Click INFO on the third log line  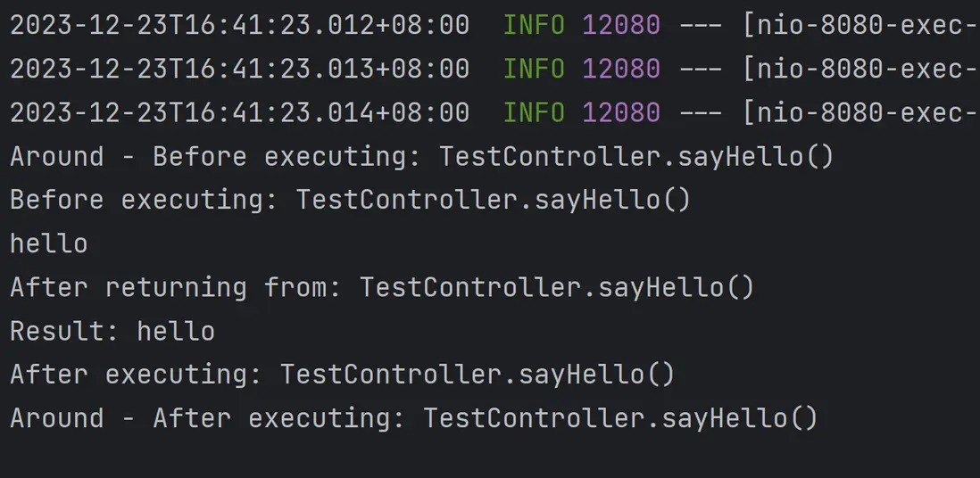click(x=534, y=112)
